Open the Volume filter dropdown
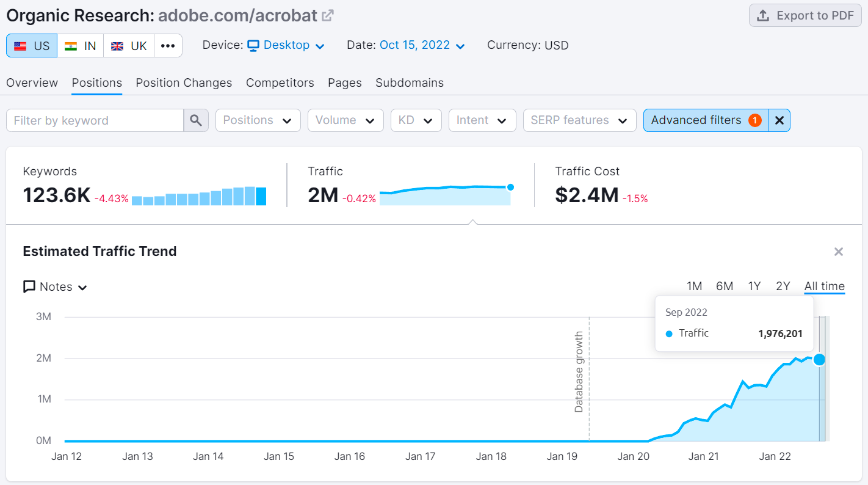Viewport: 868px width, 485px height. click(345, 120)
